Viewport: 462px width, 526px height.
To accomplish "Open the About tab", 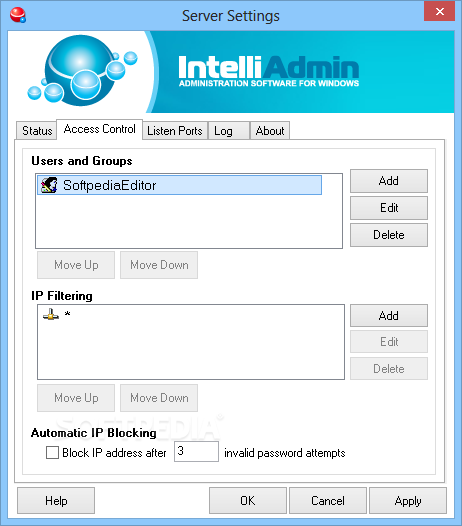I will (x=270, y=130).
